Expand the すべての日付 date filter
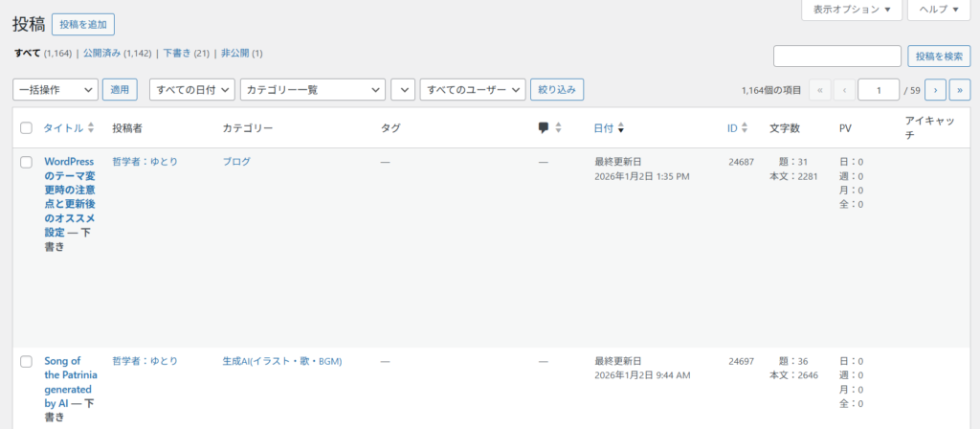Viewport: 980px width, 429px height. [191, 89]
